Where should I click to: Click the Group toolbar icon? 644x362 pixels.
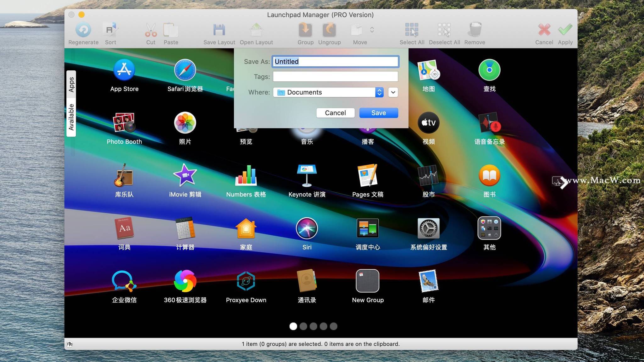pos(305,30)
